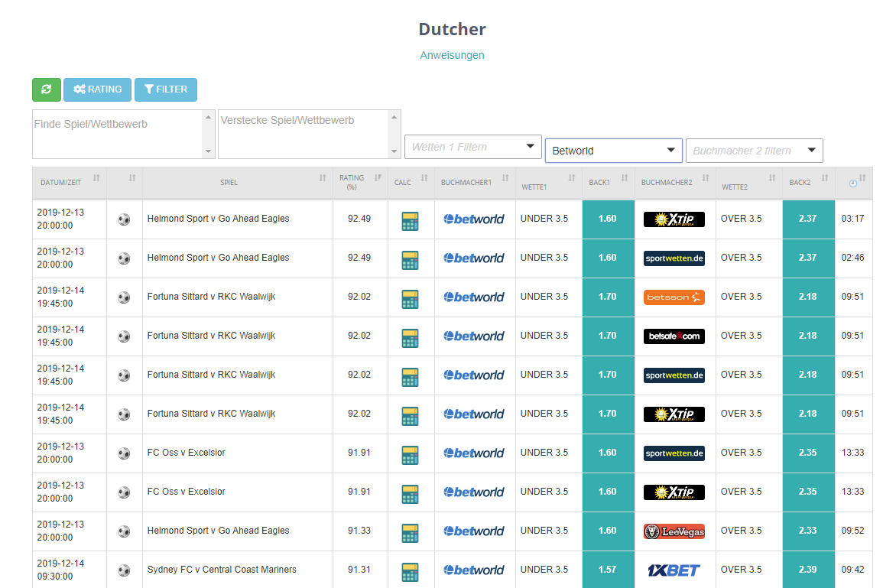Click the 91.31 rating value
896x588 pixels.
(x=359, y=570)
